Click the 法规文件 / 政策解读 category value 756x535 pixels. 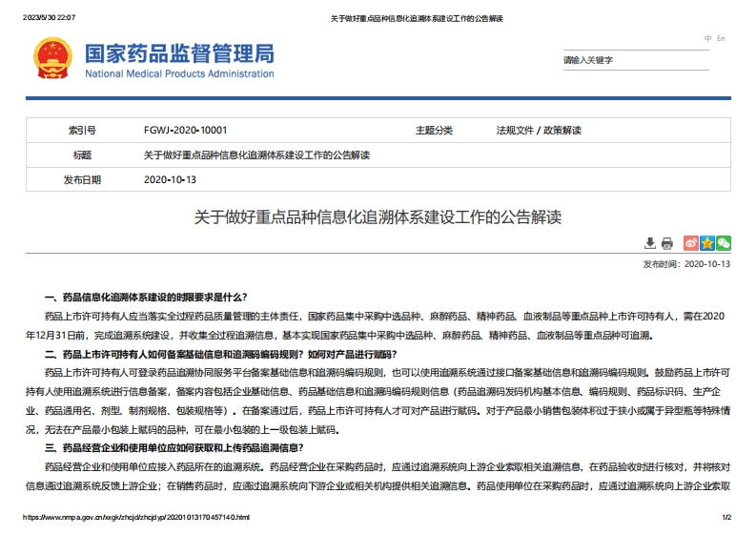point(538,131)
